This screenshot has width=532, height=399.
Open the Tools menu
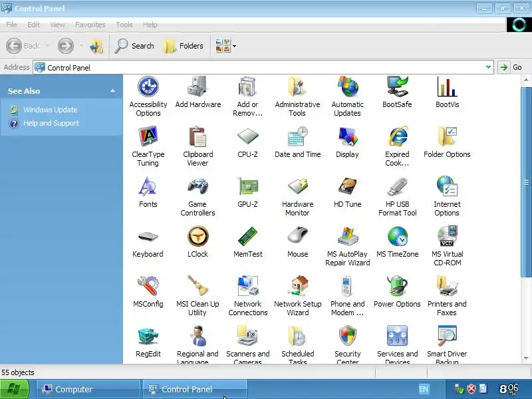(124, 25)
